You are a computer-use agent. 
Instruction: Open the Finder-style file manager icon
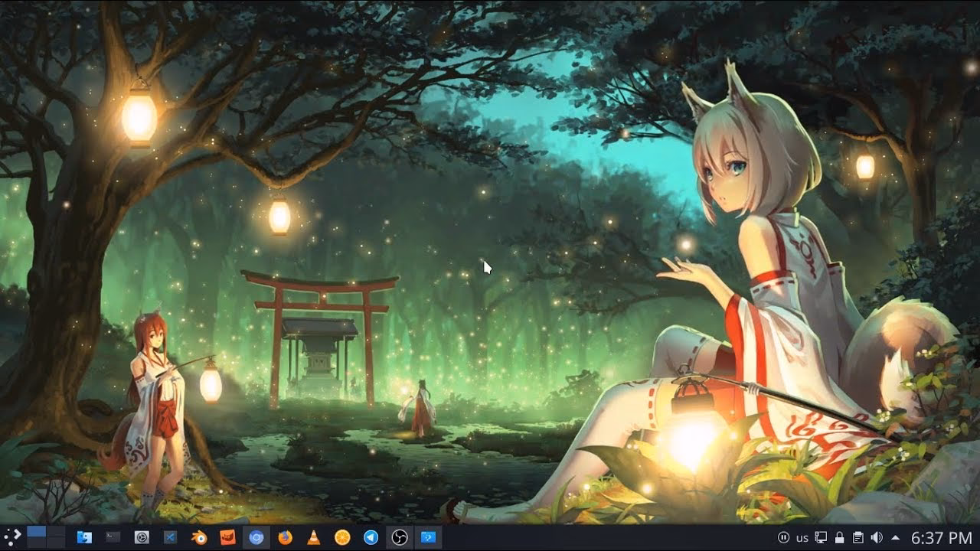(x=84, y=537)
